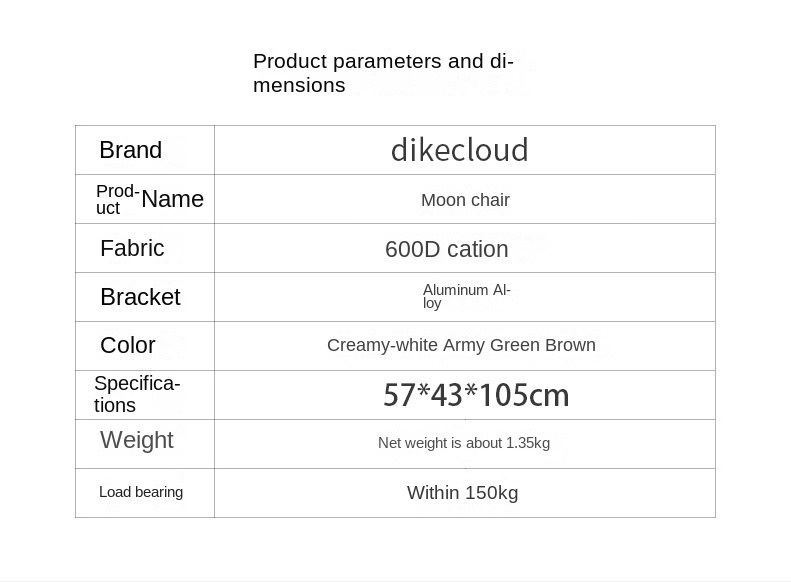Click the Moon chair value
Image resolution: width=791 pixels, height=582 pixels.
465,200
